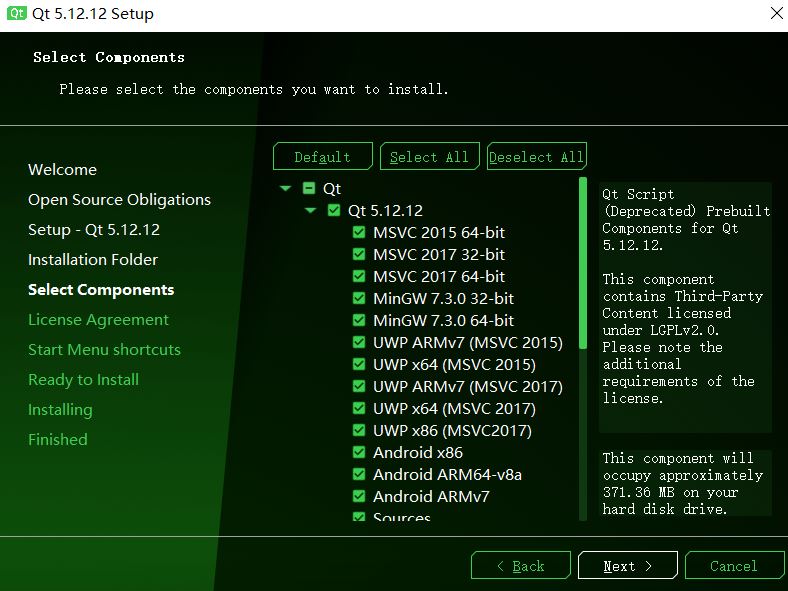Select the MSVC 2017 64-bit row text
The width and height of the screenshot is (788, 591).
(439, 276)
